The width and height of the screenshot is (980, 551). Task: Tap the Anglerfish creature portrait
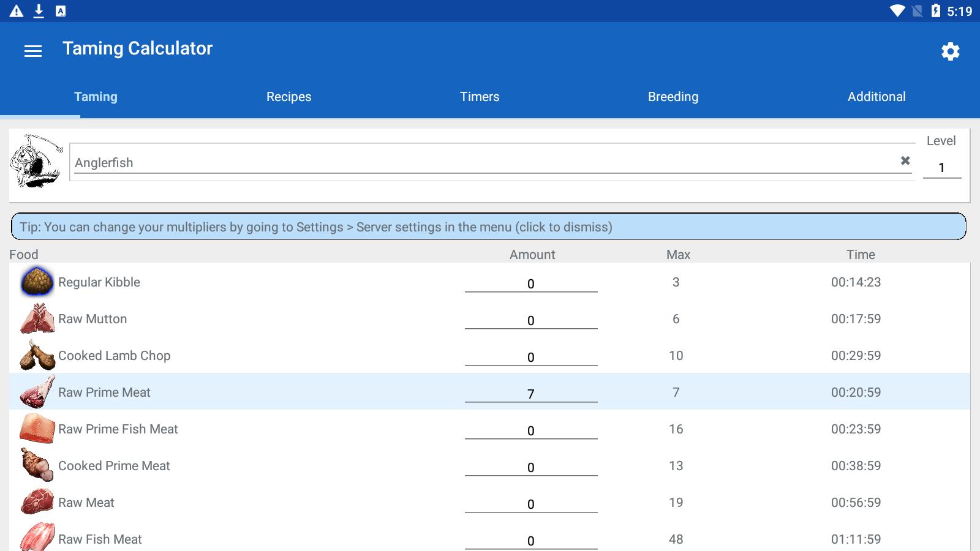[x=36, y=162]
